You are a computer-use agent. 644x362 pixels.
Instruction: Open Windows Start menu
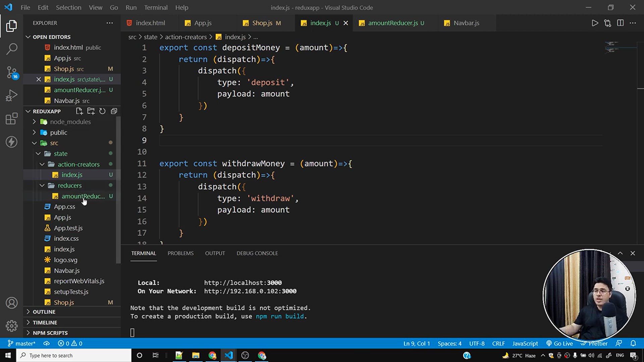8,355
